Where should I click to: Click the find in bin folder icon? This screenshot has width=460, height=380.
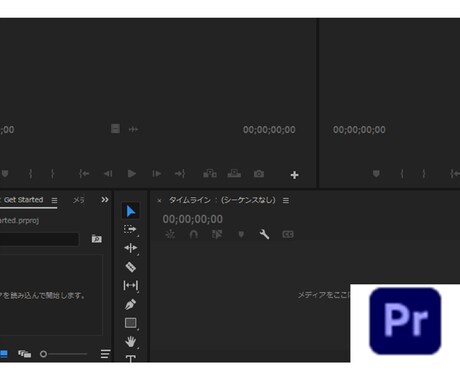point(97,239)
